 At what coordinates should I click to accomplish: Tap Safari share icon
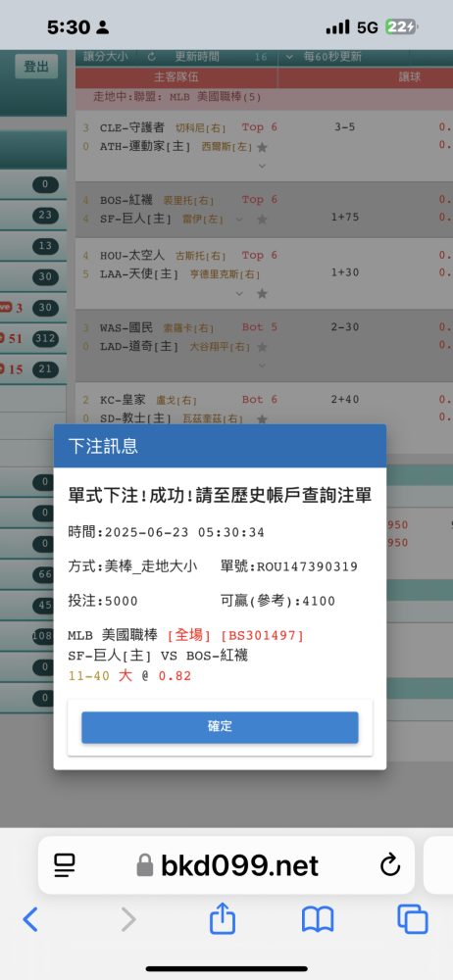(x=223, y=918)
